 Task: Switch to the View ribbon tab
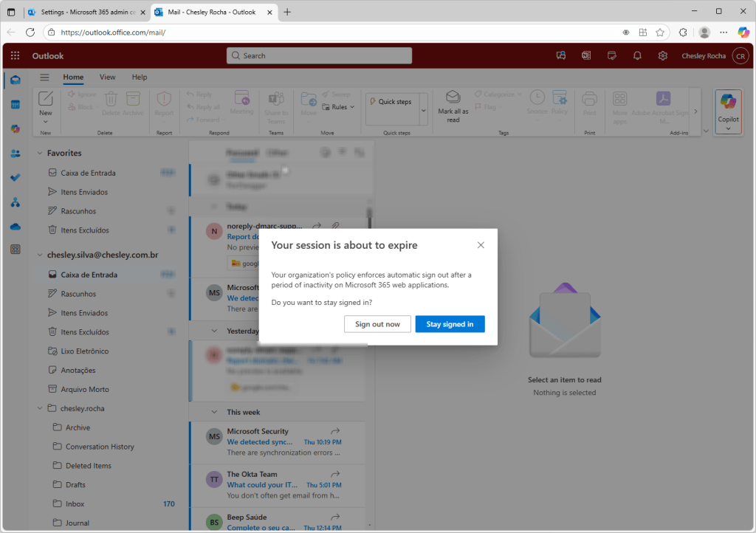tap(108, 78)
